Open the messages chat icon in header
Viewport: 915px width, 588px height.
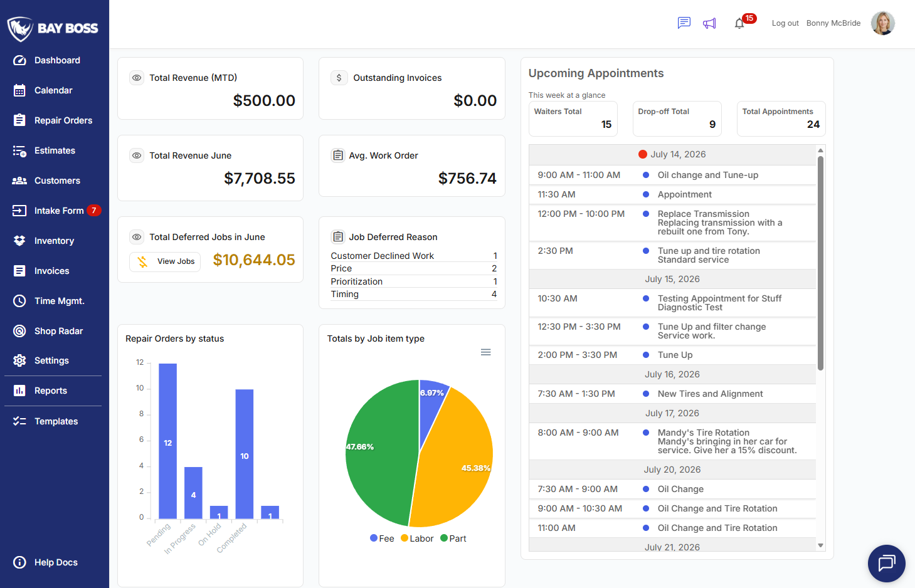tap(684, 23)
